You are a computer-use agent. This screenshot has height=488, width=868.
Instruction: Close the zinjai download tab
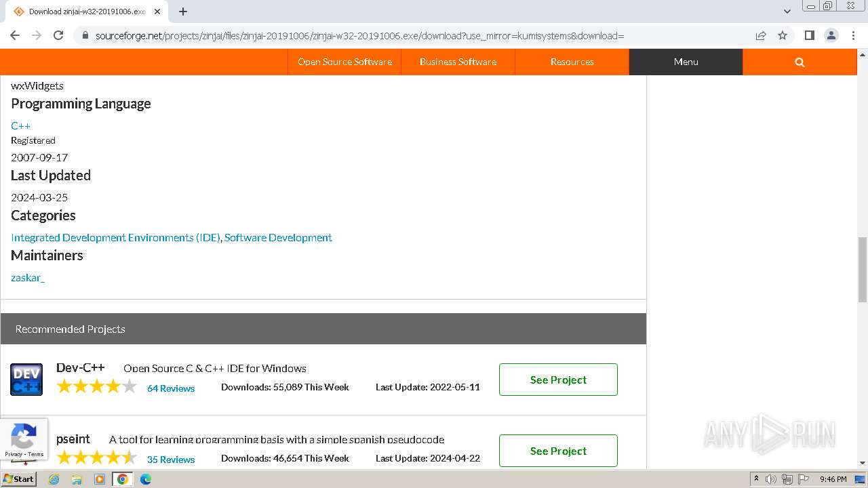pos(157,12)
